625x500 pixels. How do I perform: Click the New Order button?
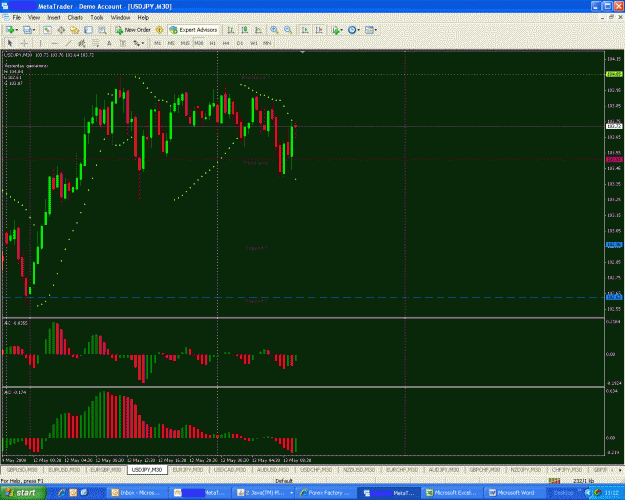[133, 30]
